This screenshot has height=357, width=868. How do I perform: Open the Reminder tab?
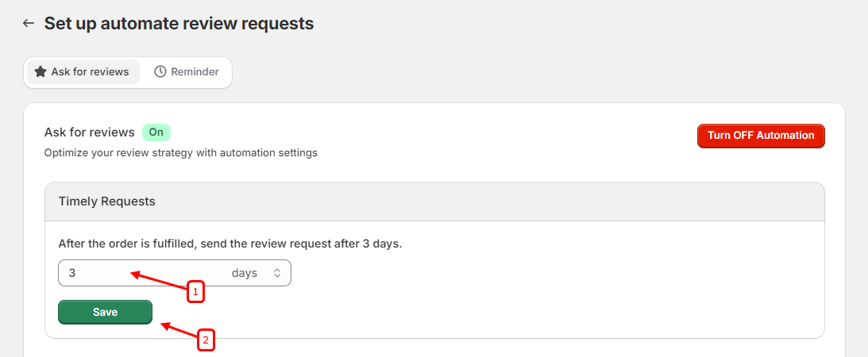pos(187,71)
